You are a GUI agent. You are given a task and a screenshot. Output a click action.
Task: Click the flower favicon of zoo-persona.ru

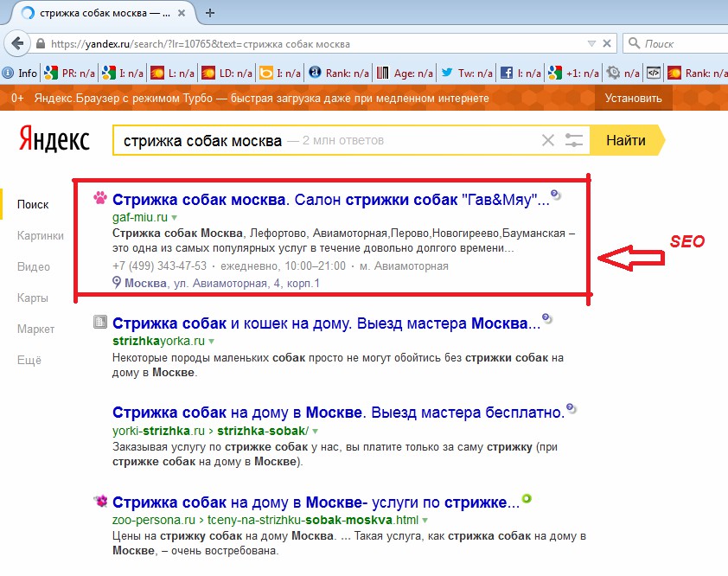(x=100, y=501)
